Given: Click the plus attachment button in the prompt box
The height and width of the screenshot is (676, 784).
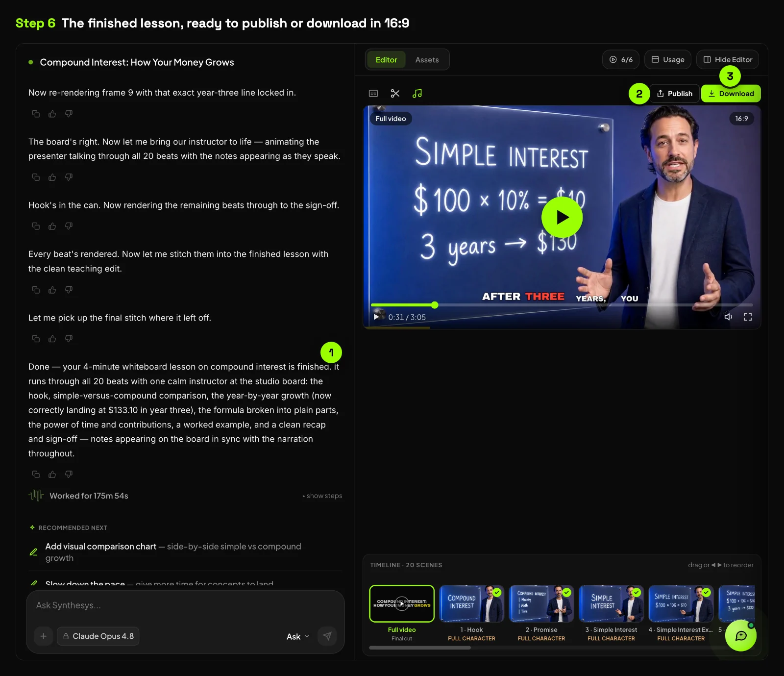Looking at the screenshot, I should tap(44, 636).
